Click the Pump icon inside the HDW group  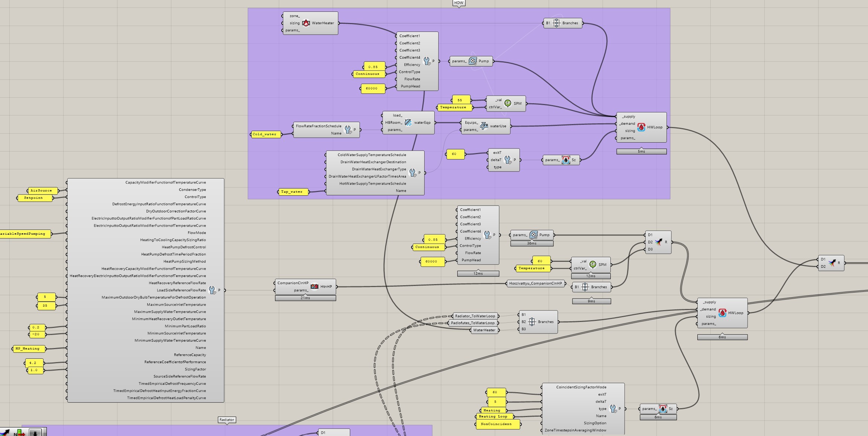472,61
